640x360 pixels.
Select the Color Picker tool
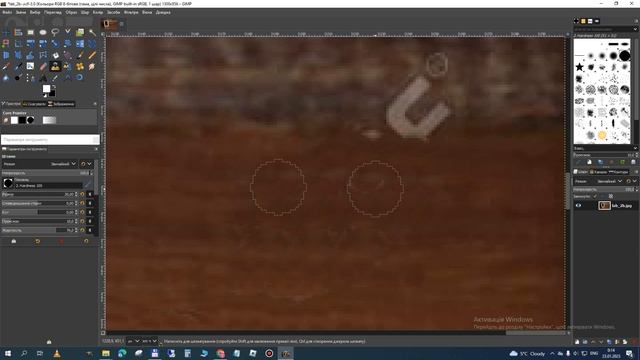pyautogui.click(x=55, y=78)
